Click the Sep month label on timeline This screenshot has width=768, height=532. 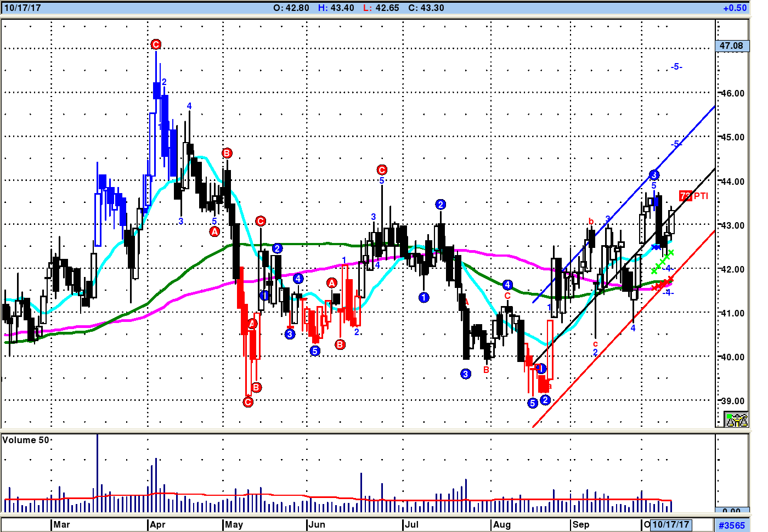point(580,524)
